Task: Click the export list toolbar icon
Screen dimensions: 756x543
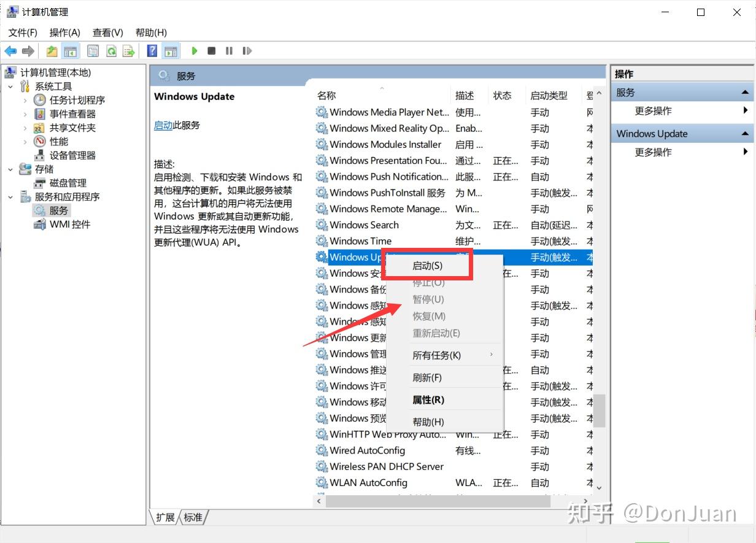Action: click(x=128, y=50)
